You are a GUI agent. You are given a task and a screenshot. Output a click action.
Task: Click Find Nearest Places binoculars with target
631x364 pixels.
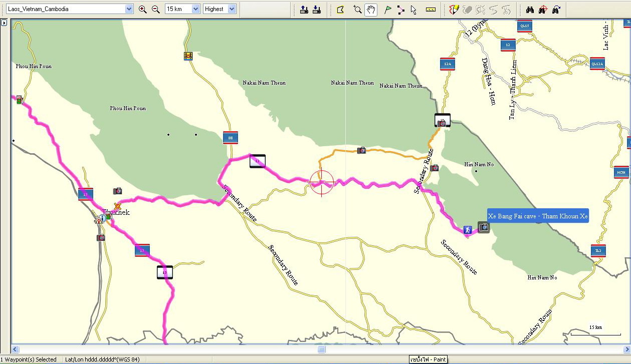pos(543,9)
